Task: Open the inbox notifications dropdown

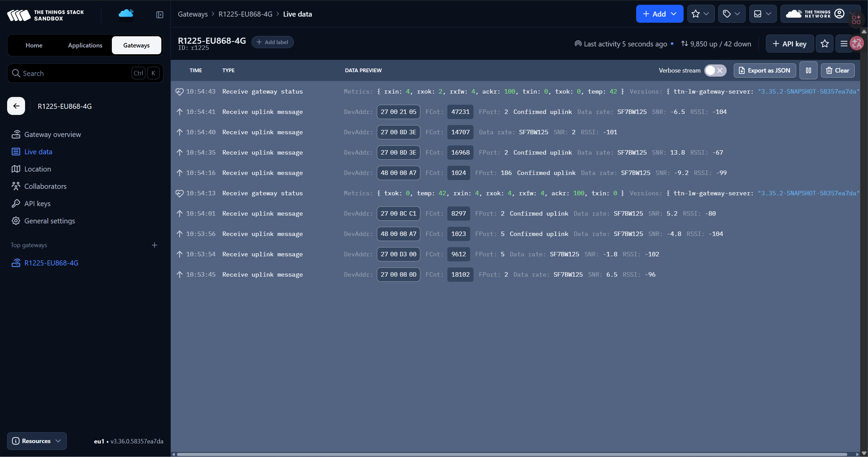Action: [x=762, y=14]
